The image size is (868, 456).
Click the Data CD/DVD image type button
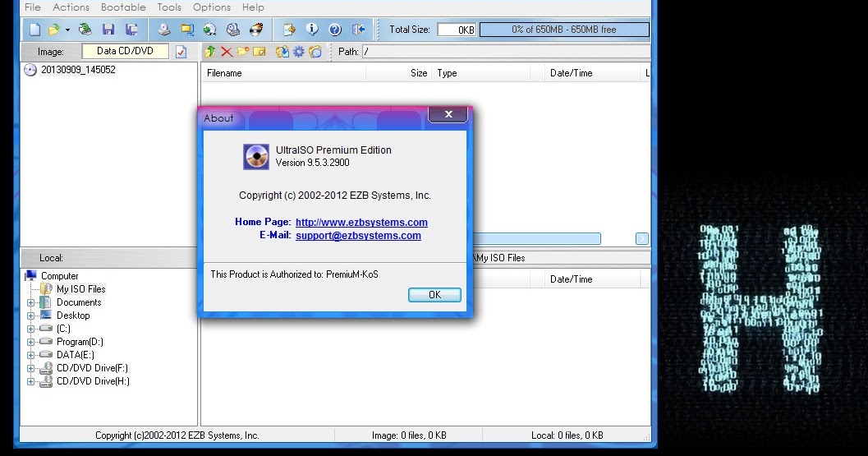[125, 51]
